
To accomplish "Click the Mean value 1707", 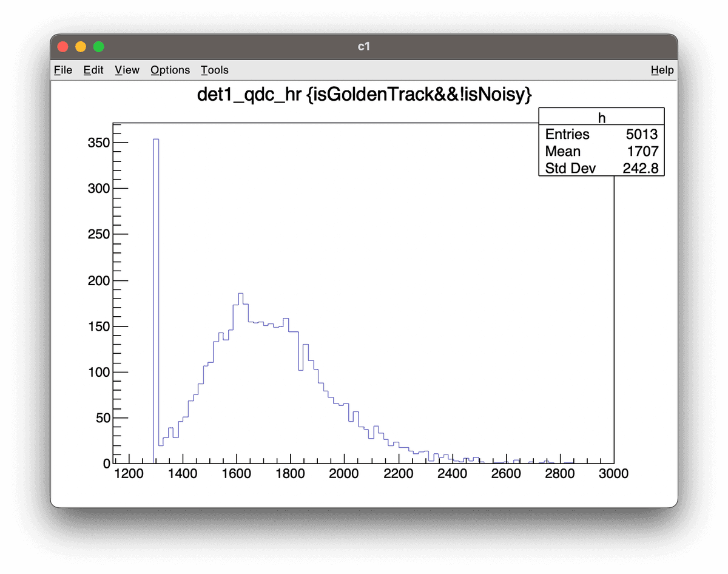I will [x=643, y=152].
